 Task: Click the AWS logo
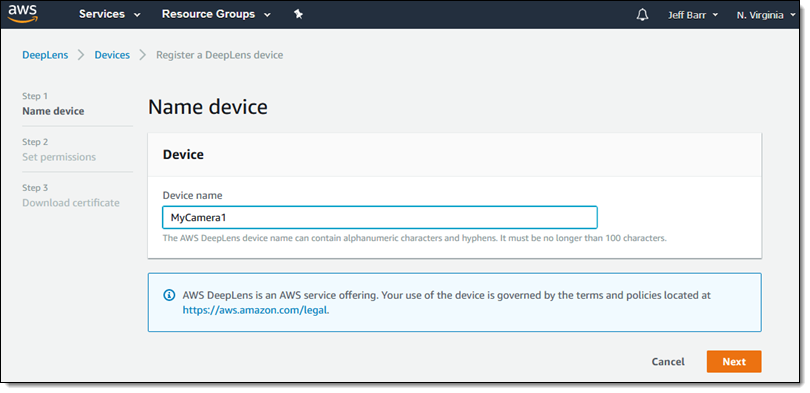tap(22, 13)
